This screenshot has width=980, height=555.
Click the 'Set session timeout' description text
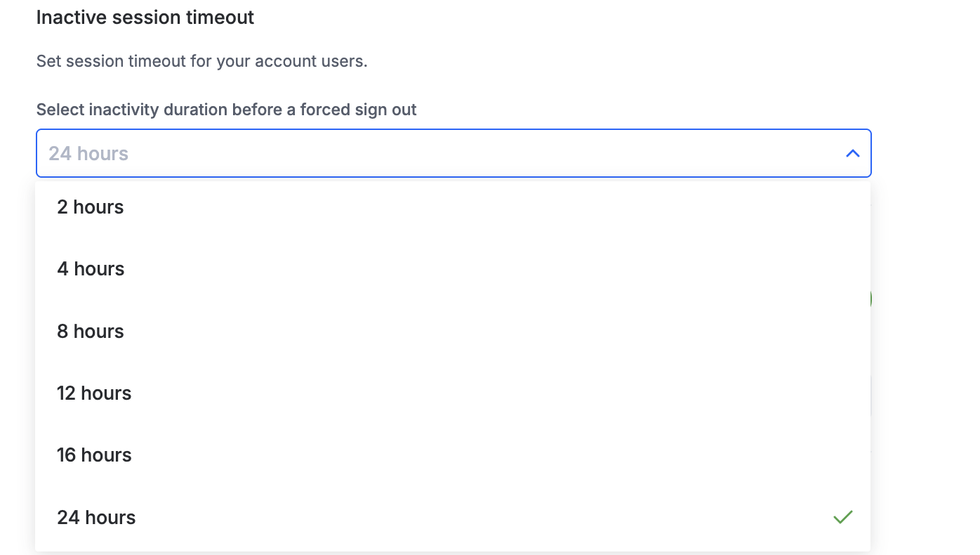click(201, 61)
